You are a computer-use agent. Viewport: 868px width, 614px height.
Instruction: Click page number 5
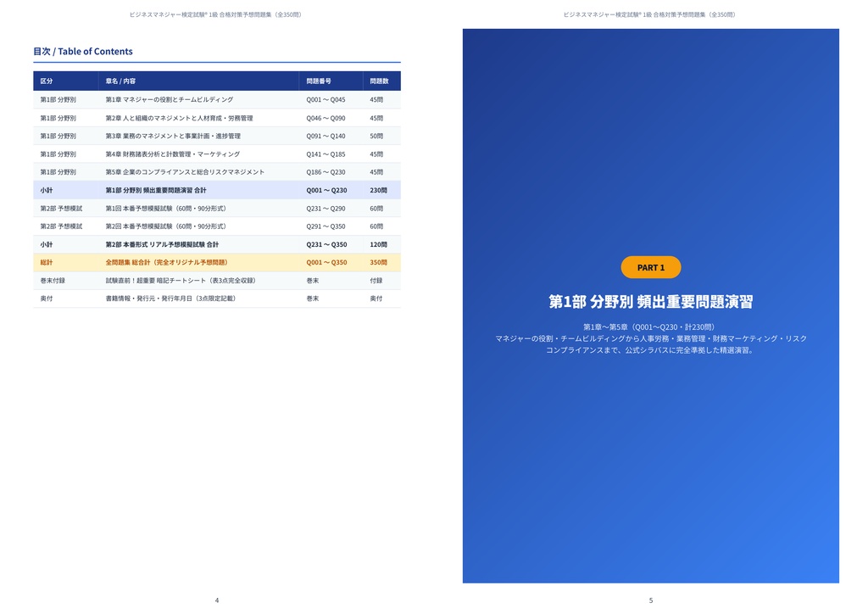pyautogui.click(x=651, y=600)
